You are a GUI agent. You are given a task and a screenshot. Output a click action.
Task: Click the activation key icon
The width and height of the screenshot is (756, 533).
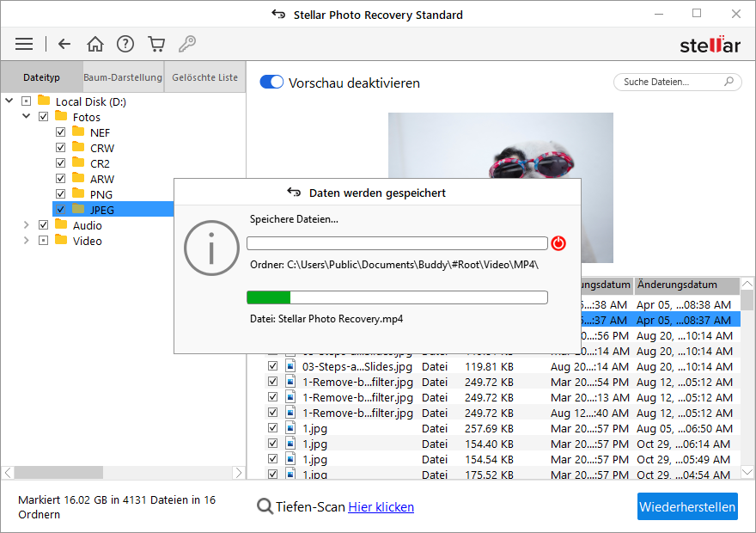[186, 44]
